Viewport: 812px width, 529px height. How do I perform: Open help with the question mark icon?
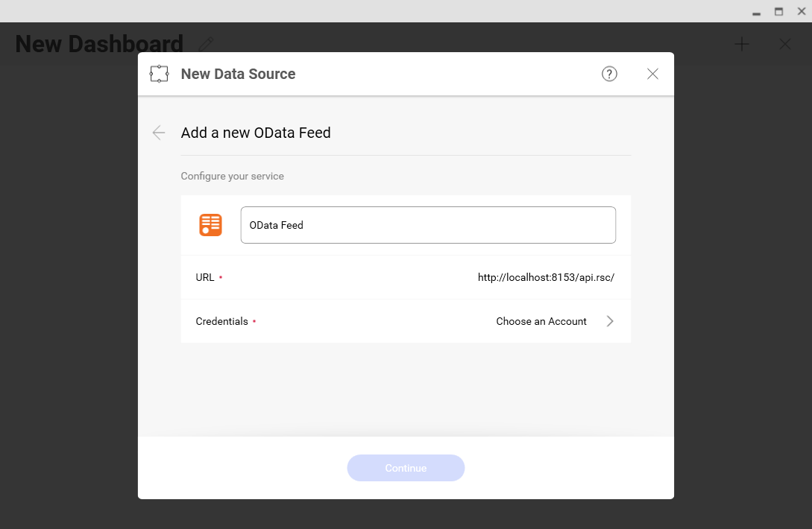pos(609,74)
